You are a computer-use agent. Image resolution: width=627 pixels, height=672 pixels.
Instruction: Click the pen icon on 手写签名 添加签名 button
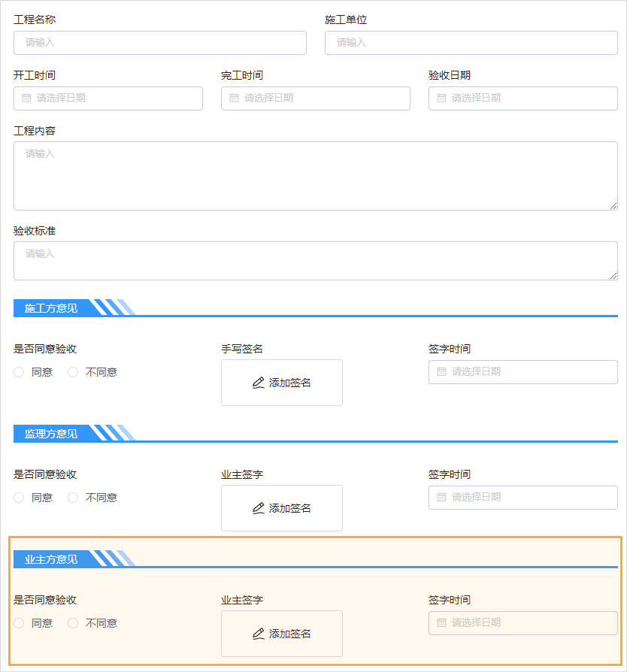pyautogui.click(x=259, y=382)
